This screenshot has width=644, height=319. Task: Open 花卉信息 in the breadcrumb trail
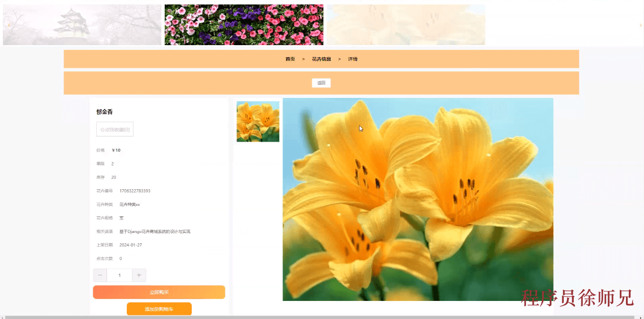[x=321, y=58]
